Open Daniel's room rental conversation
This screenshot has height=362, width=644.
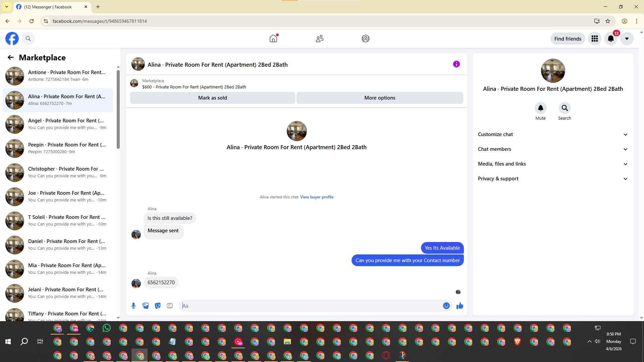point(58,245)
